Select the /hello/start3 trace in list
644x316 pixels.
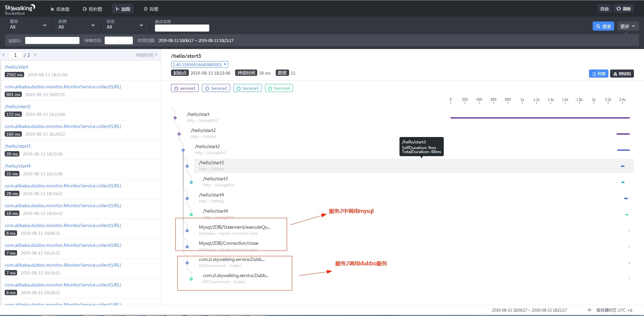[81, 150]
